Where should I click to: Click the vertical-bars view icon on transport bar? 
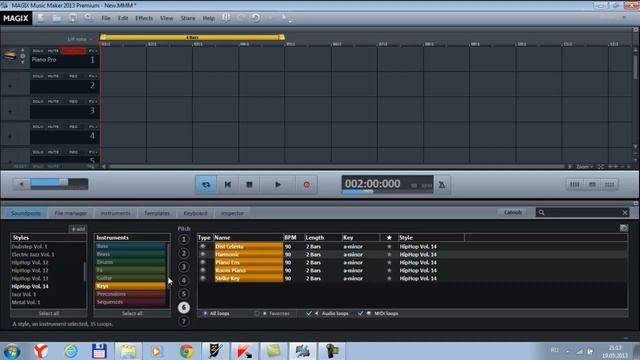click(x=574, y=184)
